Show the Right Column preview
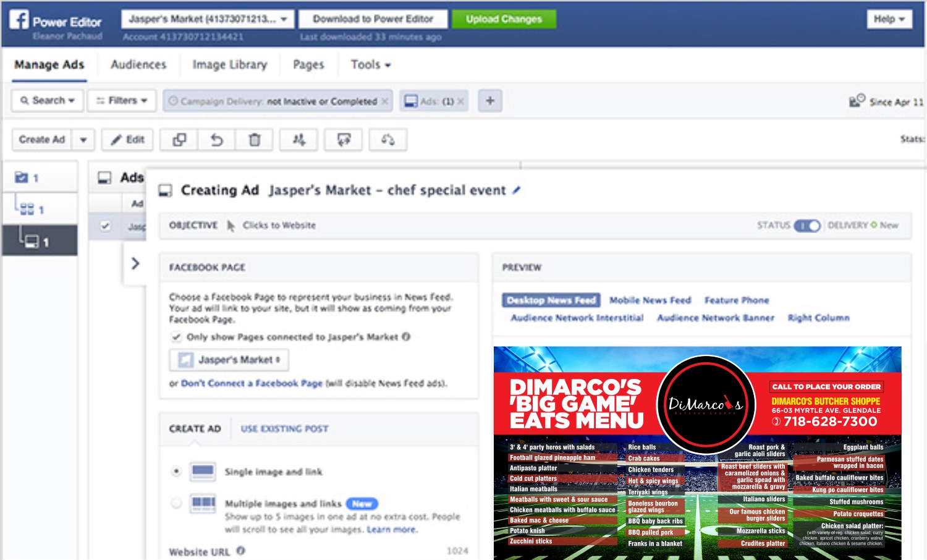Screen dimensions: 927x560 [818, 318]
